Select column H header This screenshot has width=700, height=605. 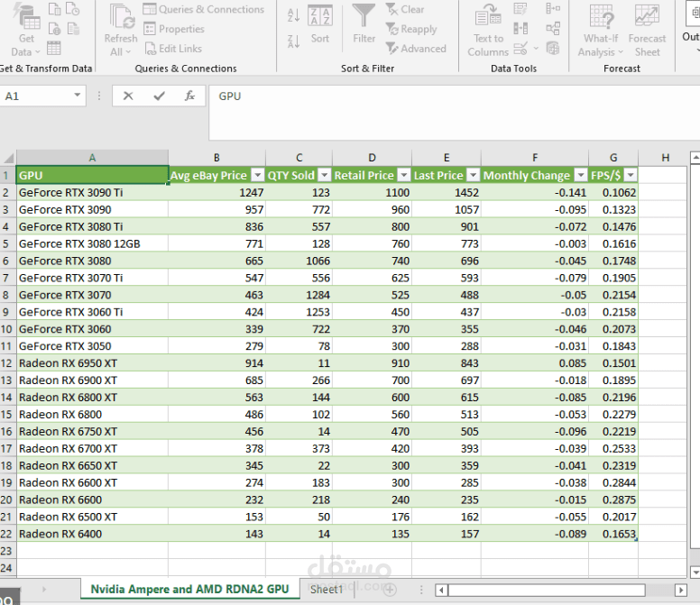665,158
